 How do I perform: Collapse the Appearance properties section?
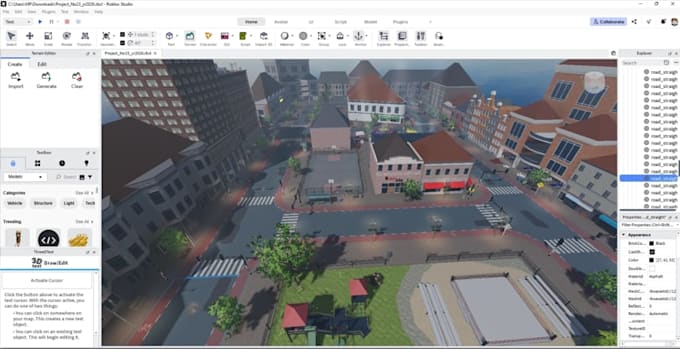click(x=624, y=234)
